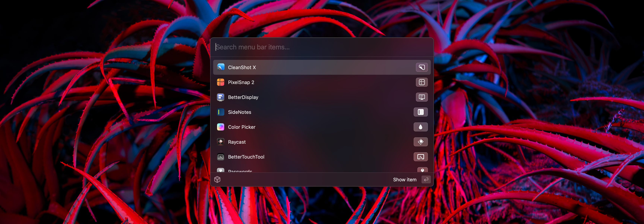Expand the BetterTouchTool entry
The image size is (644, 224).
pos(421,157)
